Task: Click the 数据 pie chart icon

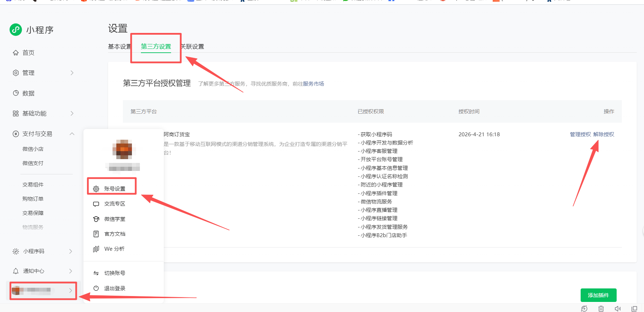Action: click(16, 93)
